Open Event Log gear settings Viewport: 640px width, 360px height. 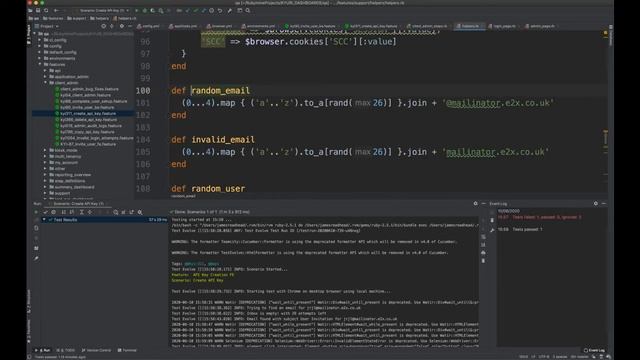click(596, 203)
